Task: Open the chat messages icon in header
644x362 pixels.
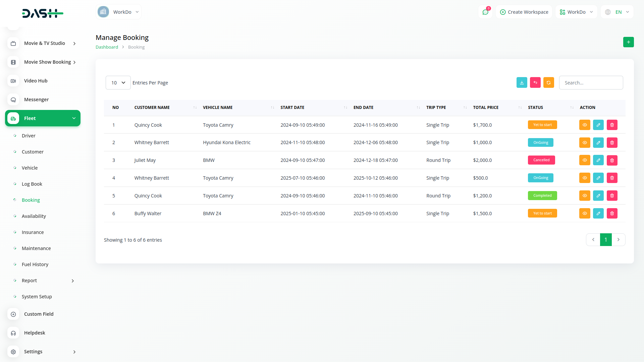Action: [x=485, y=12]
